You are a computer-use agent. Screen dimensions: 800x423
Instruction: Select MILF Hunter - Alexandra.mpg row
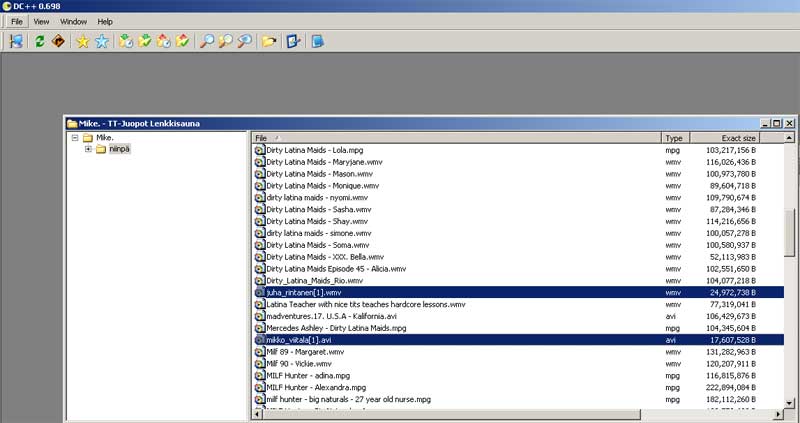click(x=518, y=387)
